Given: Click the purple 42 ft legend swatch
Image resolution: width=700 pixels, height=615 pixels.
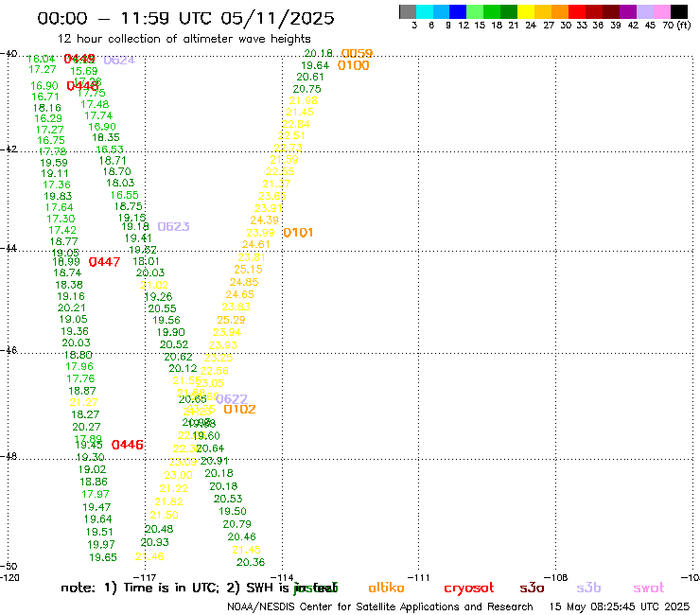Looking at the screenshot, I should pos(628,11).
